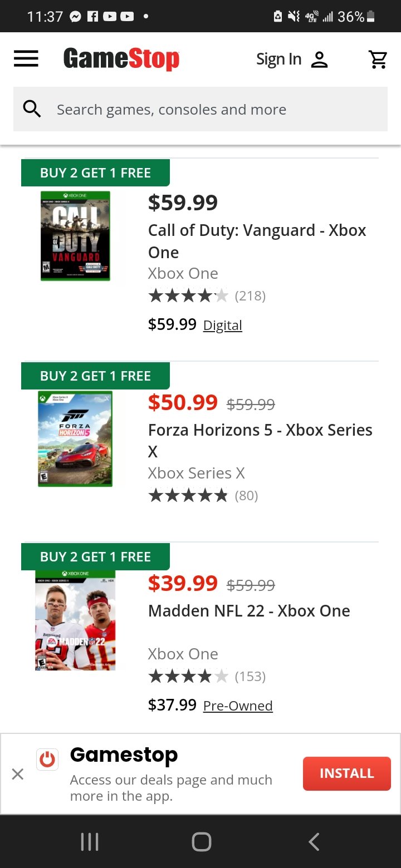This screenshot has height=868, width=401.
Task: Tap the search magnifier icon
Action: point(32,110)
